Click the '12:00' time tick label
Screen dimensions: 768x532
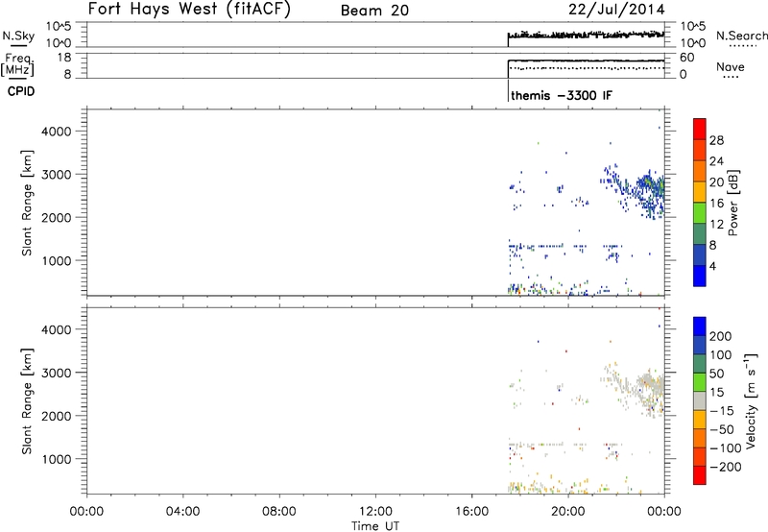pyautogui.click(x=375, y=512)
